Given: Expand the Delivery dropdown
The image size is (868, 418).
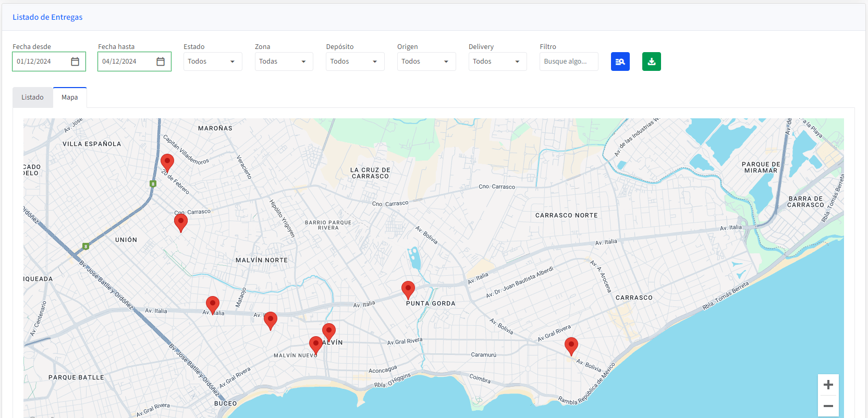Looking at the screenshot, I should (497, 62).
